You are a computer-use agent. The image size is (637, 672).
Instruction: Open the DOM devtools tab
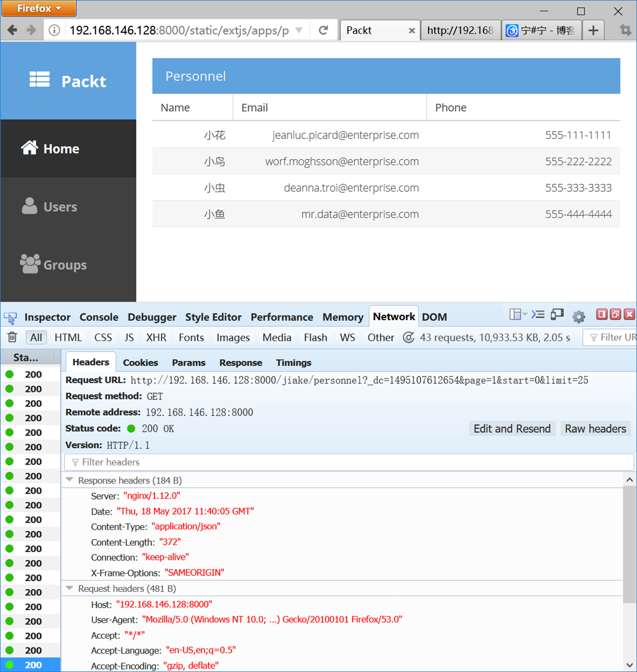pos(434,317)
